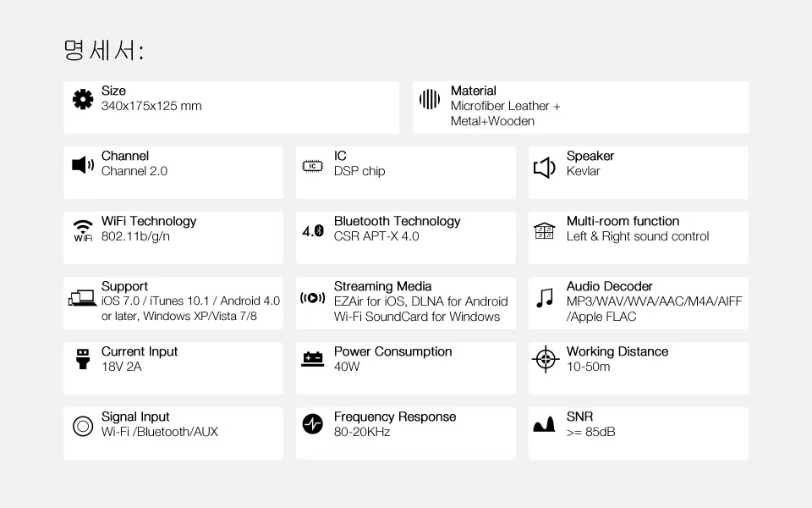Click the Streaming Media label
The image size is (812, 508).
click(382, 287)
